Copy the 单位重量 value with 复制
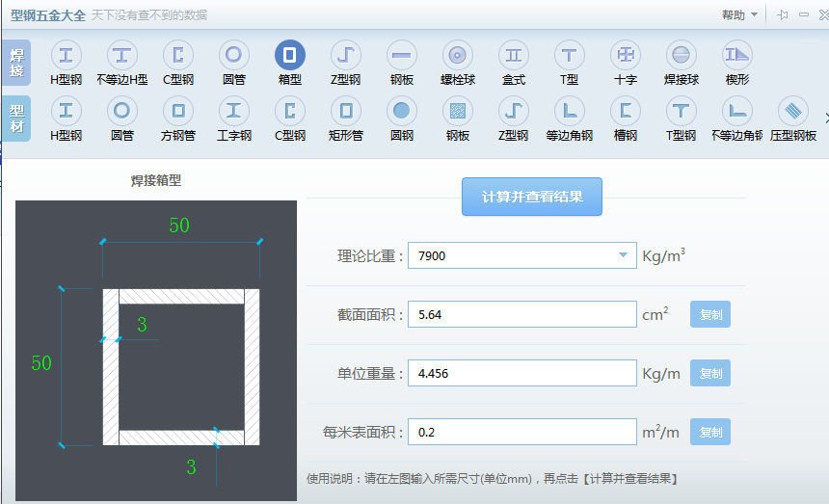Image resolution: width=829 pixels, height=504 pixels. [710, 373]
